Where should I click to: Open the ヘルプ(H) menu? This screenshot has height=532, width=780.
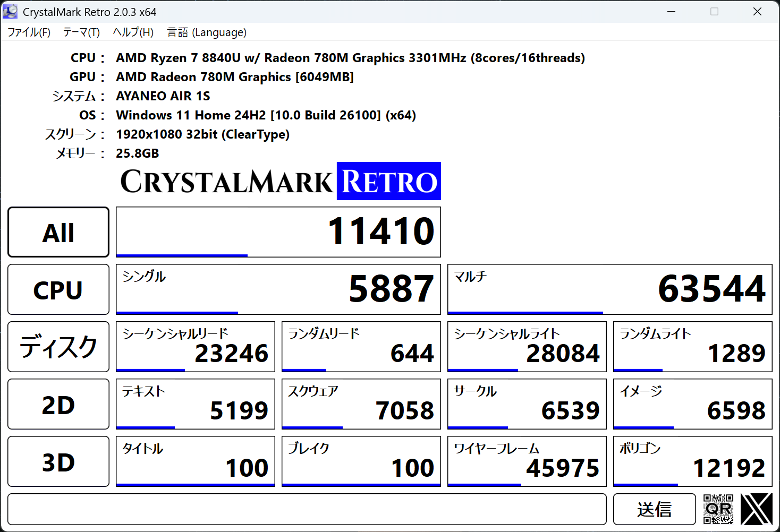pos(132,32)
